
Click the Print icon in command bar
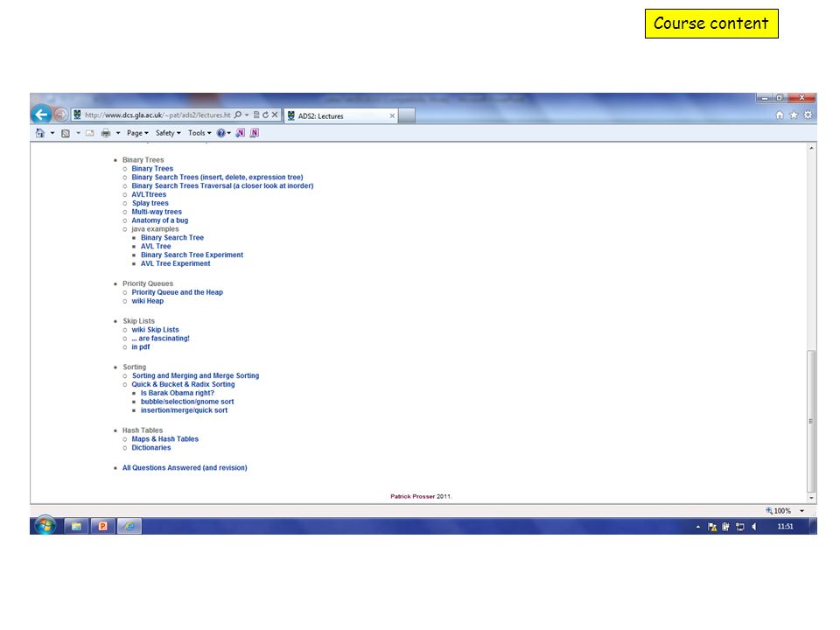click(106, 133)
